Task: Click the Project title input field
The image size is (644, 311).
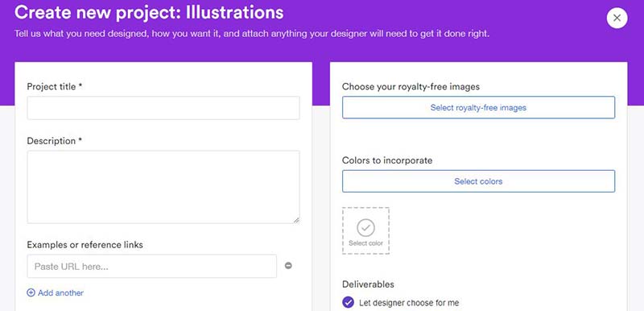Action: pyautogui.click(x=163, y=108)
